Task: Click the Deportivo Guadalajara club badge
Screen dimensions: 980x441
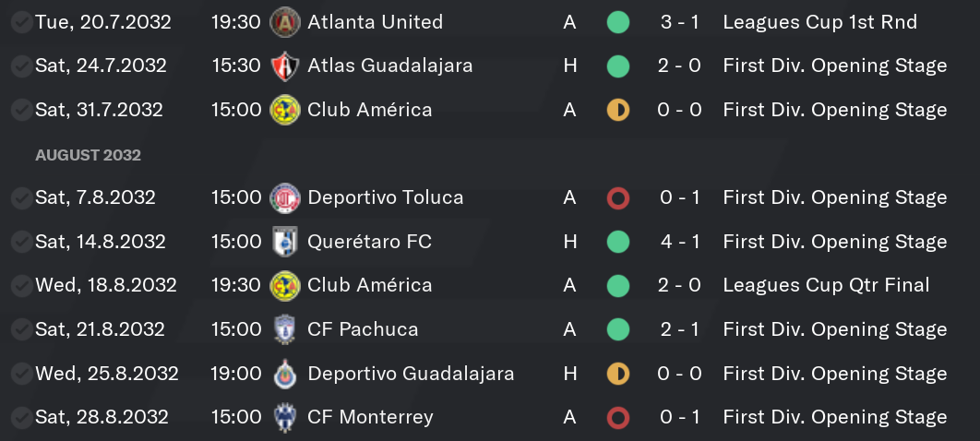Action: click(x=284, y=374)
